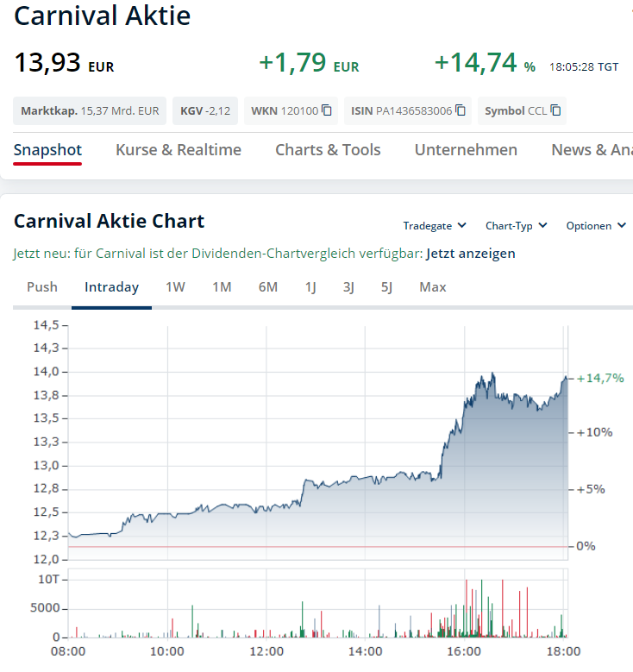Click the 'Jetzt anzeigen' link

coord(471,254)
